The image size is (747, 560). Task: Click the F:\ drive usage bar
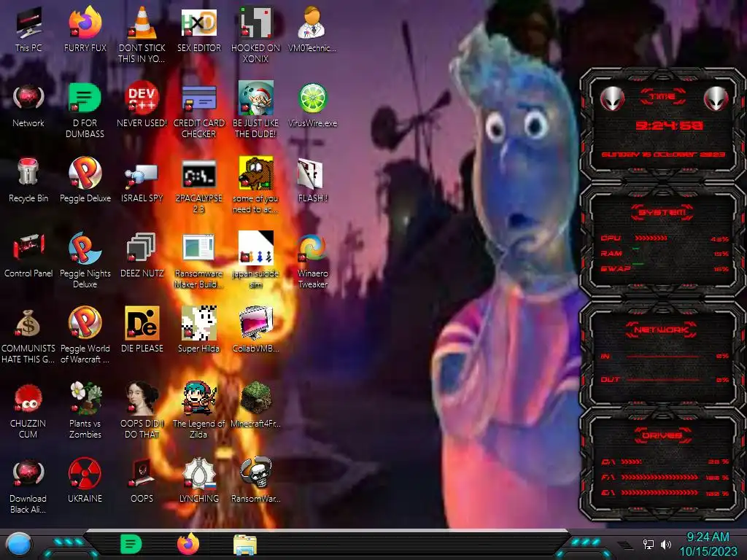tap(659, 477)
